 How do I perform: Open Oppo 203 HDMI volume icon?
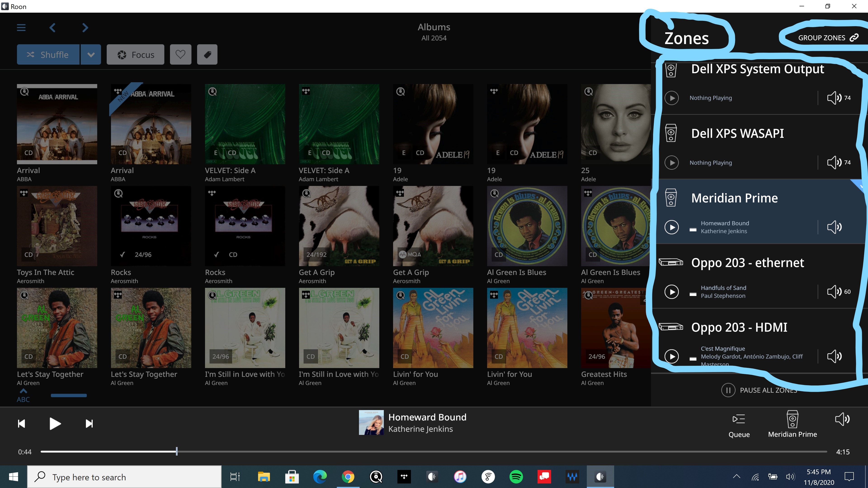(834, 357)
